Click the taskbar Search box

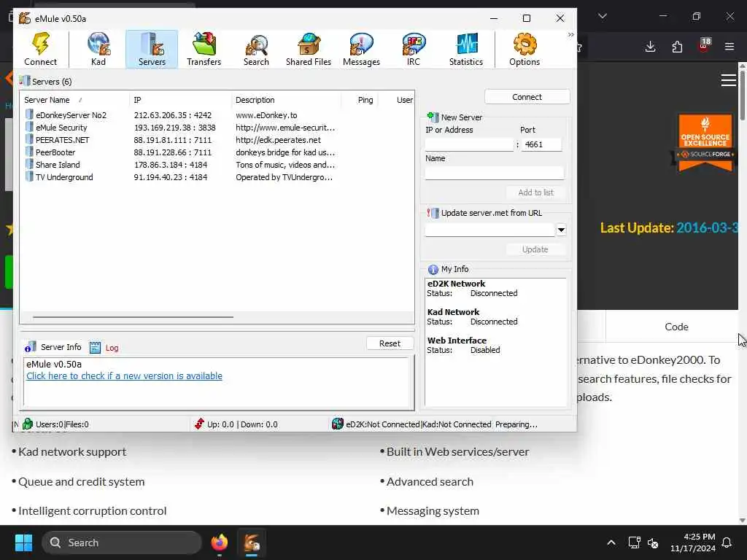122,542
